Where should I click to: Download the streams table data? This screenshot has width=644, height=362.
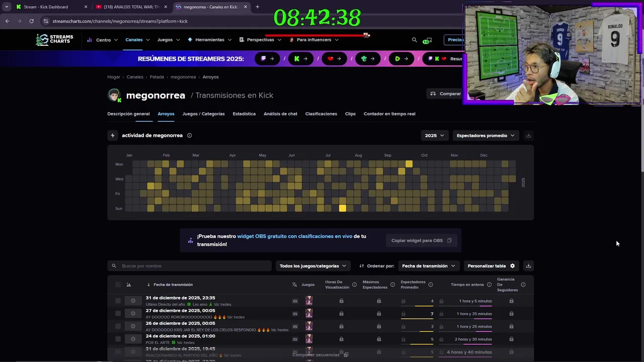click(x=528, y=266)
